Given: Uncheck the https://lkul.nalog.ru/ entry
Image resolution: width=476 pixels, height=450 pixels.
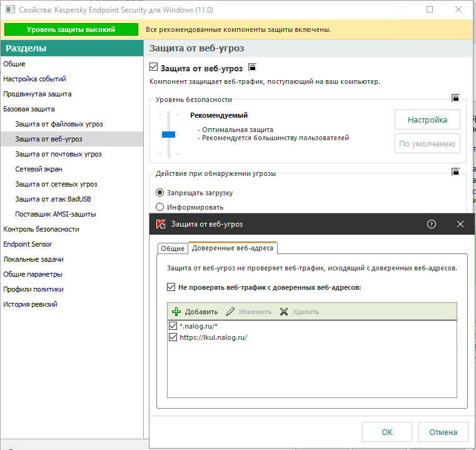Looking at the screenshot, I should tap(173, 337).
